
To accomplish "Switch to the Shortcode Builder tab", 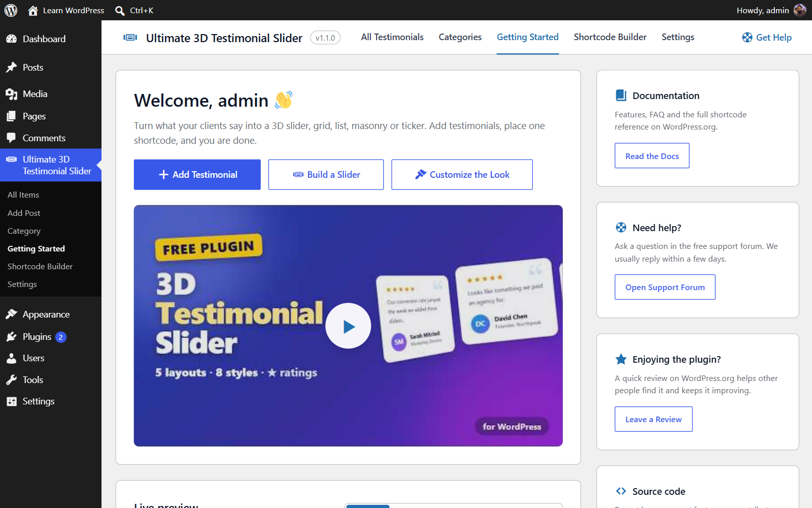I will click(610, 37).
